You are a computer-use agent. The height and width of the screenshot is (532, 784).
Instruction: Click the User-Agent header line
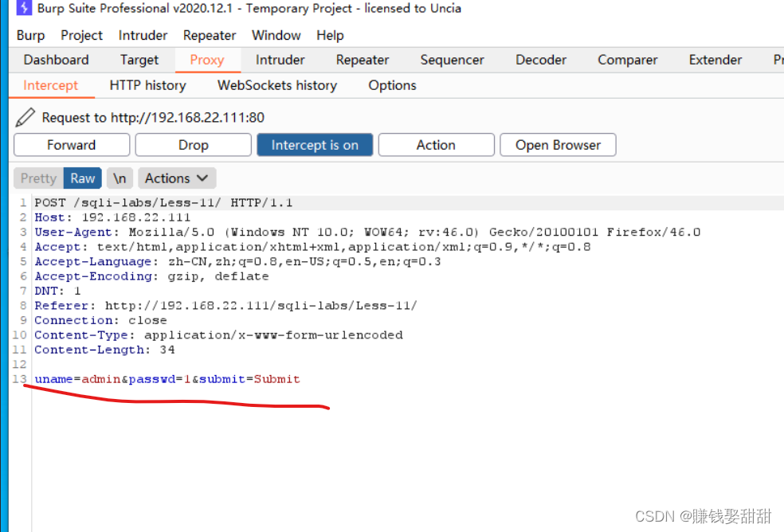tap(367, 232)
